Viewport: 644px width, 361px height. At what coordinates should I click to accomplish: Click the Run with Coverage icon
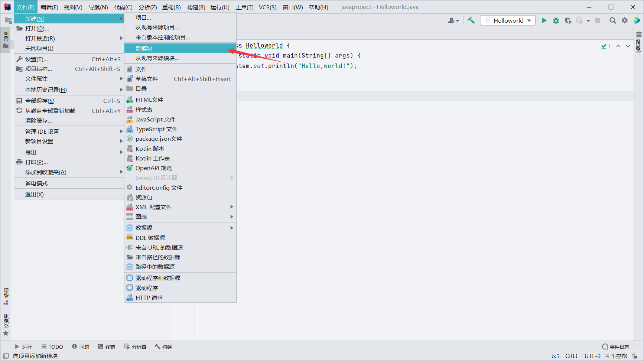click(568, 20)
